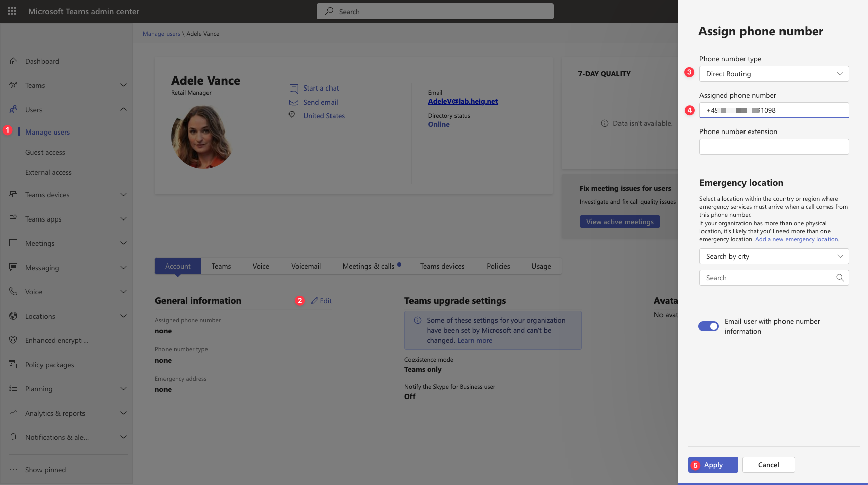Select Guest access in the sidebar

point(45,152)
